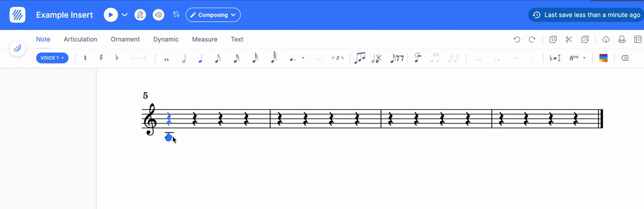644x209 pixels.
Task: Choose the whole note duration
Action: 167,58
